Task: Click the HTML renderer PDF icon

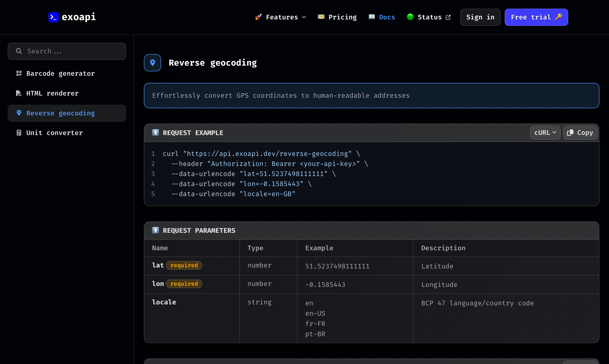Action: coord(19,93)
